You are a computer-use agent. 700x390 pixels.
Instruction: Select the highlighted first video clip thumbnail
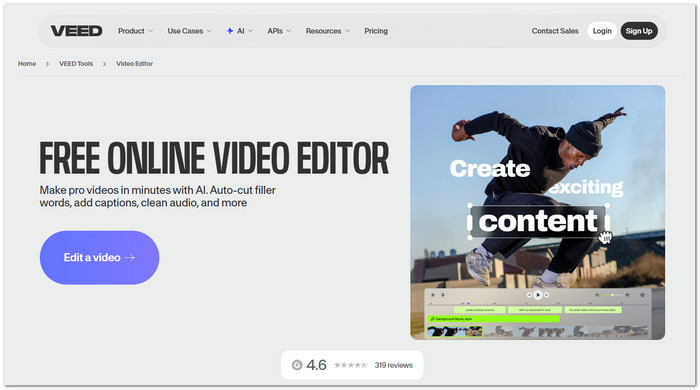coord(454,331)
